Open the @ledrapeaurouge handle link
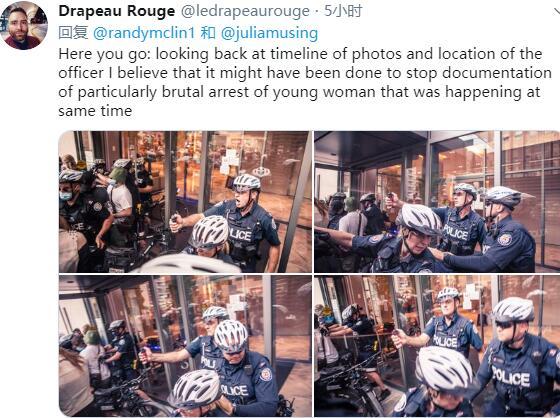This screenshot has height=418, width=560. click(x=245, y=11)
